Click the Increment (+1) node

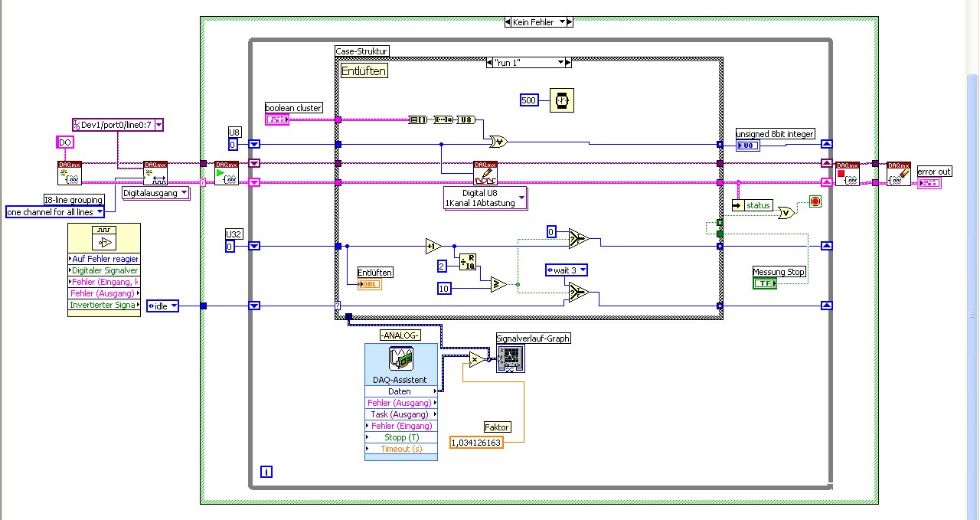pos(433,246)
